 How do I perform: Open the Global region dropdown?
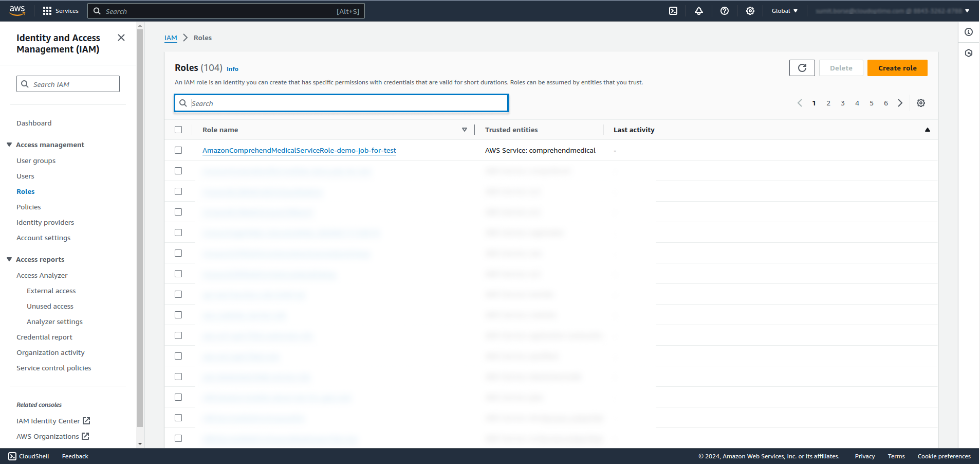tap(784, 11)
